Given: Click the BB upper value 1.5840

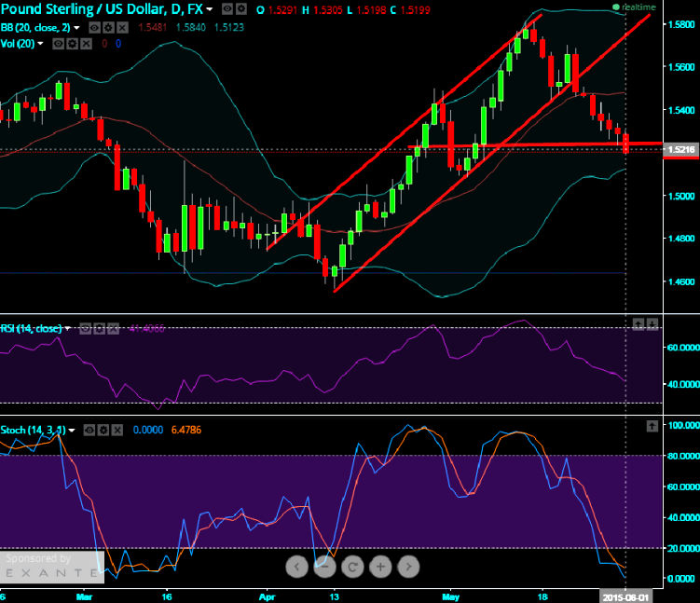Looking at the screenshot, I should tap(191, 28).
